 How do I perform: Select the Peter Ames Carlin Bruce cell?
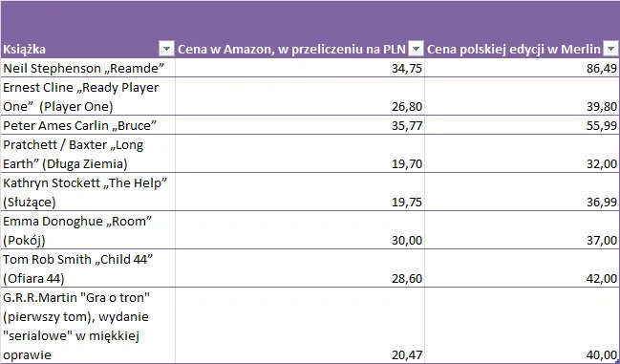click(88, 125)
